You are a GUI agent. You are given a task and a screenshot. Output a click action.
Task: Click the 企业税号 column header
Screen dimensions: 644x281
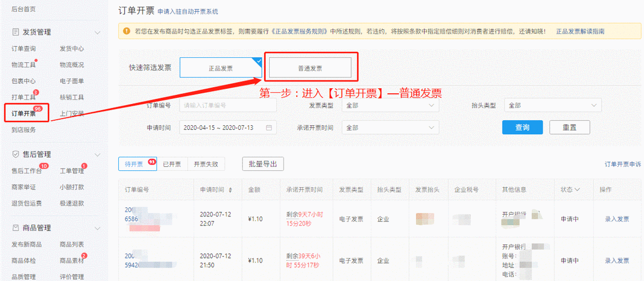[466, 189]
